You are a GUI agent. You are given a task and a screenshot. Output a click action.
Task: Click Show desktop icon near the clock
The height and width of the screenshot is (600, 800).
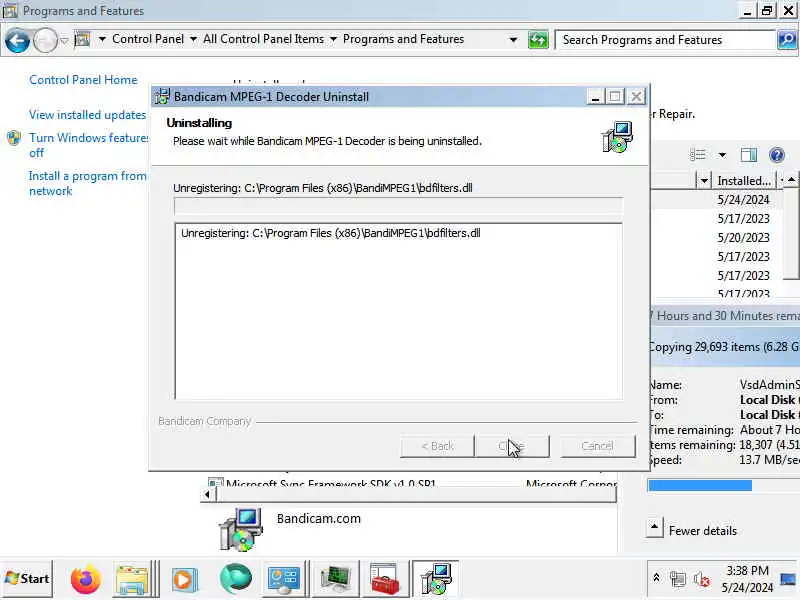coord(788,579)
